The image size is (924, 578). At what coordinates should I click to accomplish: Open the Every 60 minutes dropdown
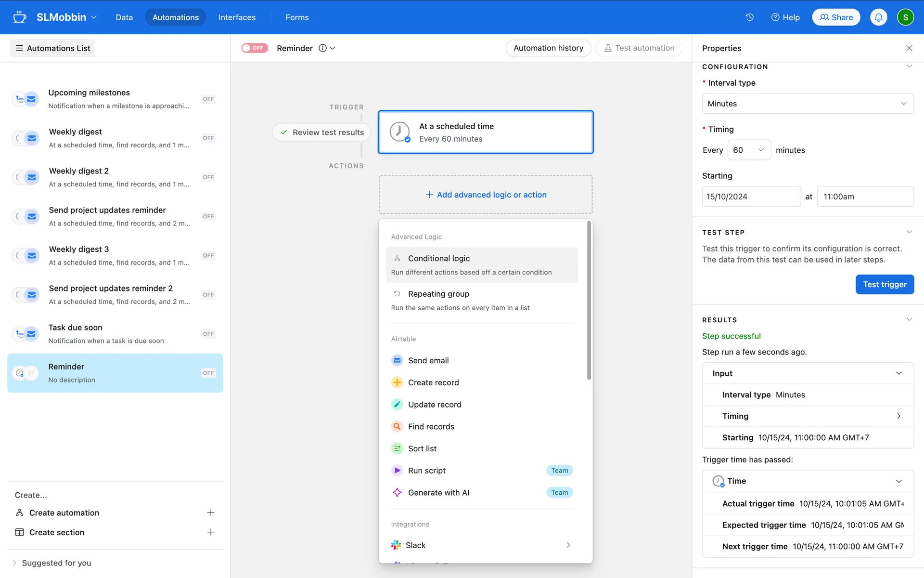[749, 150]
